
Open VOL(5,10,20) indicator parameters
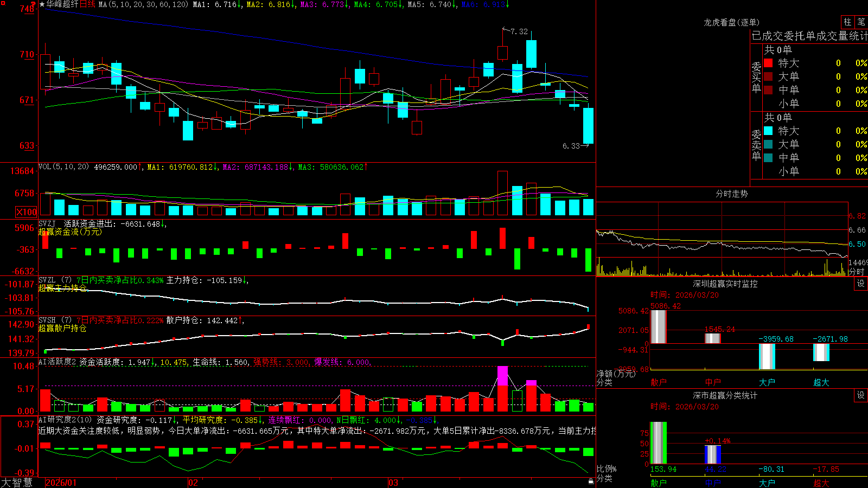(63, 167)
